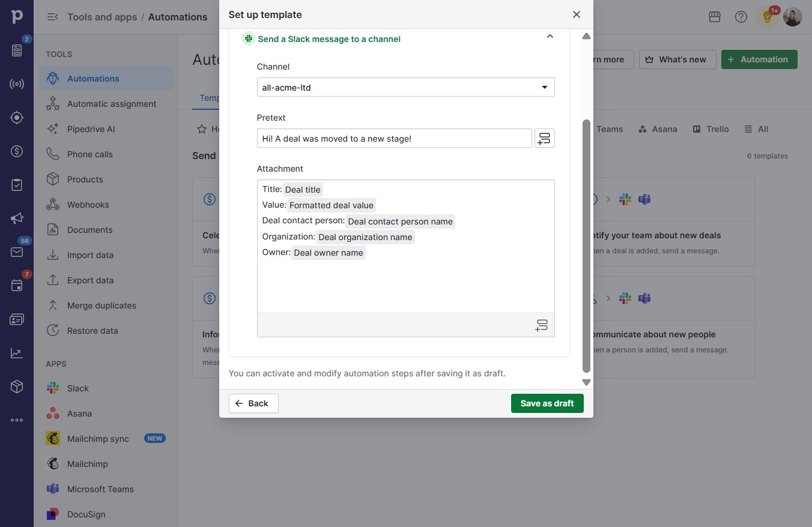
Task: Open Import data in the sidebar
Action: [106, 255]
